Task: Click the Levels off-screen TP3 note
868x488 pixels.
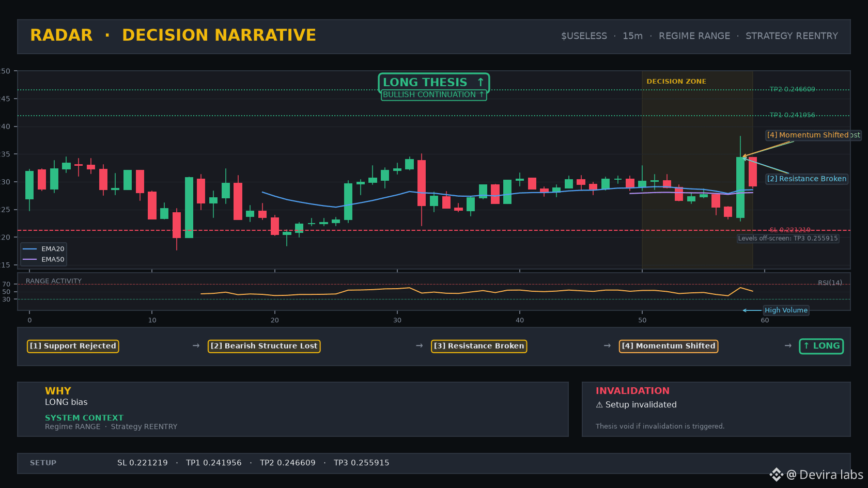Action: click(788, 238)
